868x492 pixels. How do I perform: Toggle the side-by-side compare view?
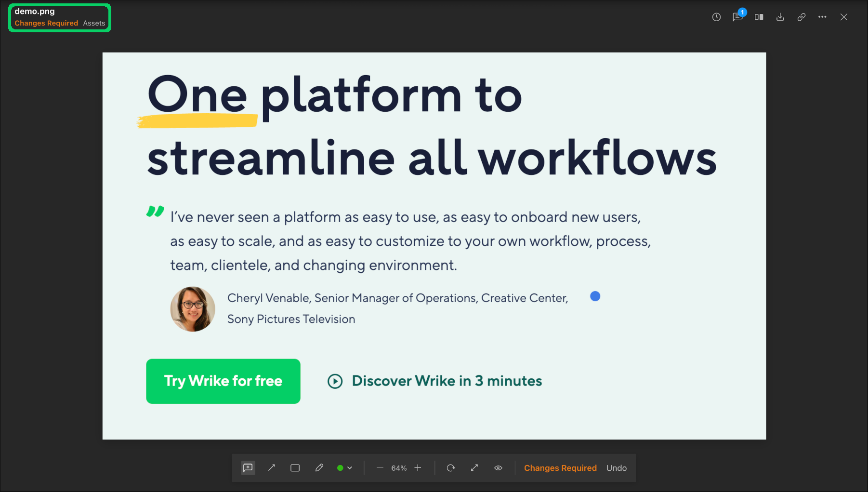click(x=759, y=17)
